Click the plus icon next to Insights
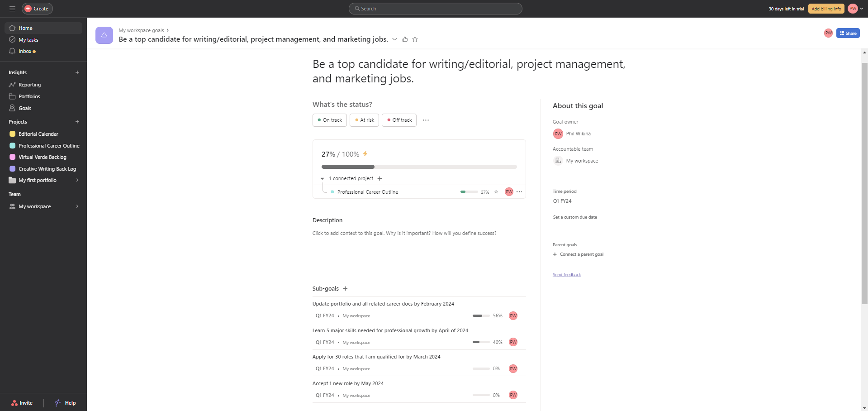 coord(77,72)
